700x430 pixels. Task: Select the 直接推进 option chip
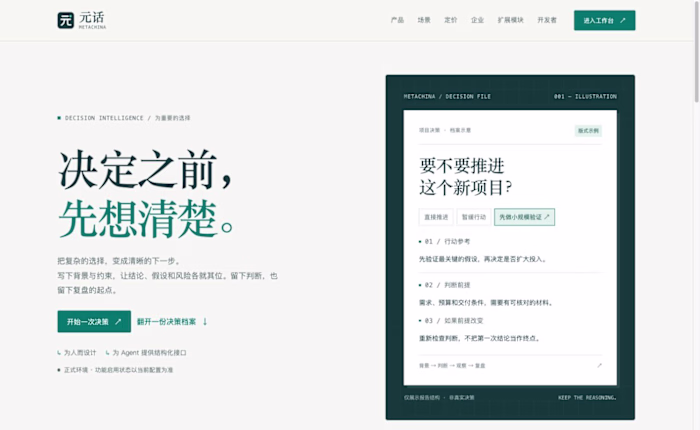tap(436, 217)
